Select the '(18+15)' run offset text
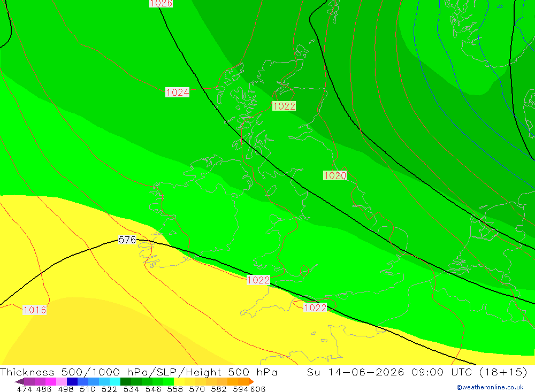This screenshot has height=392, width=535. [503, 372]
